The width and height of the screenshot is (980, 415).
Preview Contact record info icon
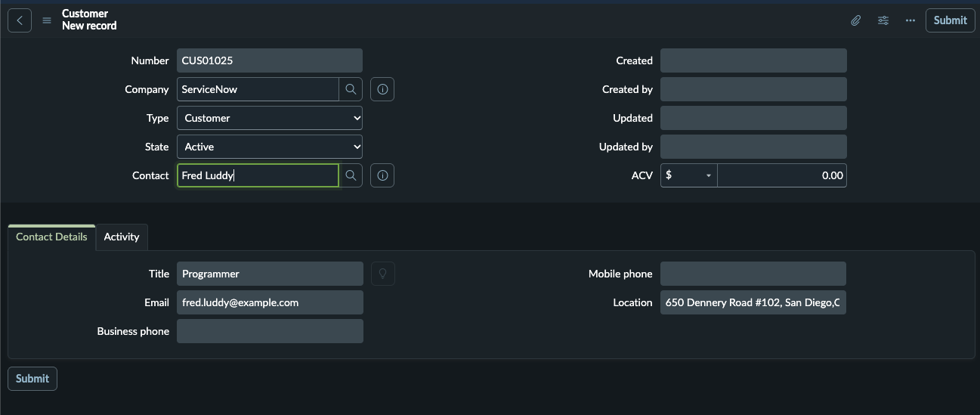pyautogui.click(x=382, y=175)
